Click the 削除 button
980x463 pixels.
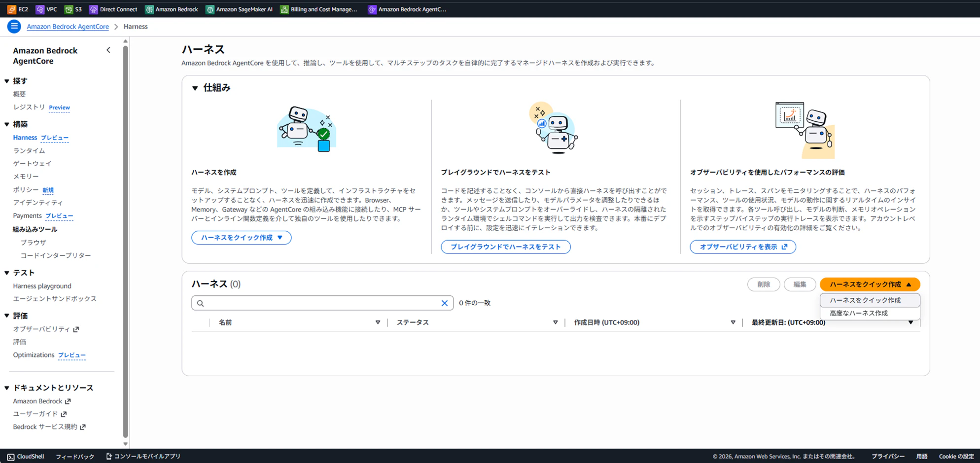764,285
